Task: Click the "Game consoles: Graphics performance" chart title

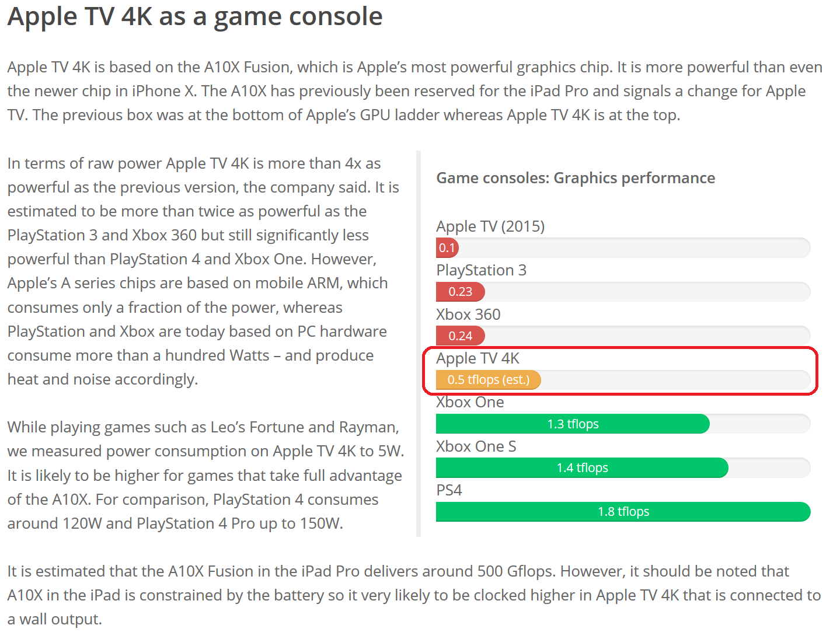Action: click(576, 178)
